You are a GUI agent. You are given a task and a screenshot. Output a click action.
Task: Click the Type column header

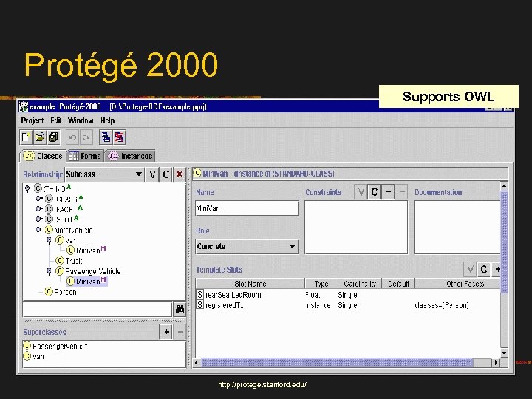point(321,284)
